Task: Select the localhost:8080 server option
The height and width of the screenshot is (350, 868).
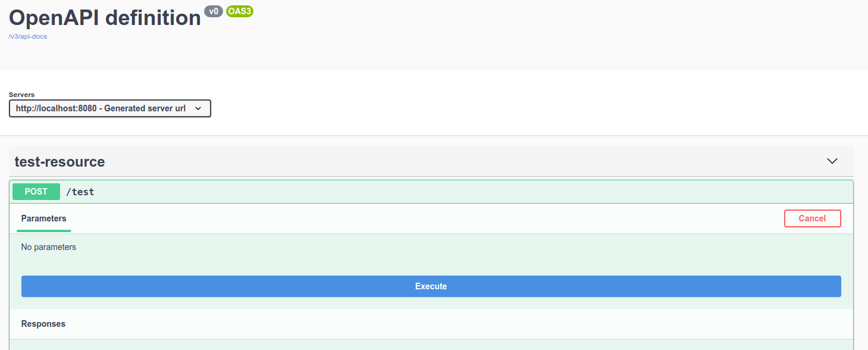Action: (101, 108)
